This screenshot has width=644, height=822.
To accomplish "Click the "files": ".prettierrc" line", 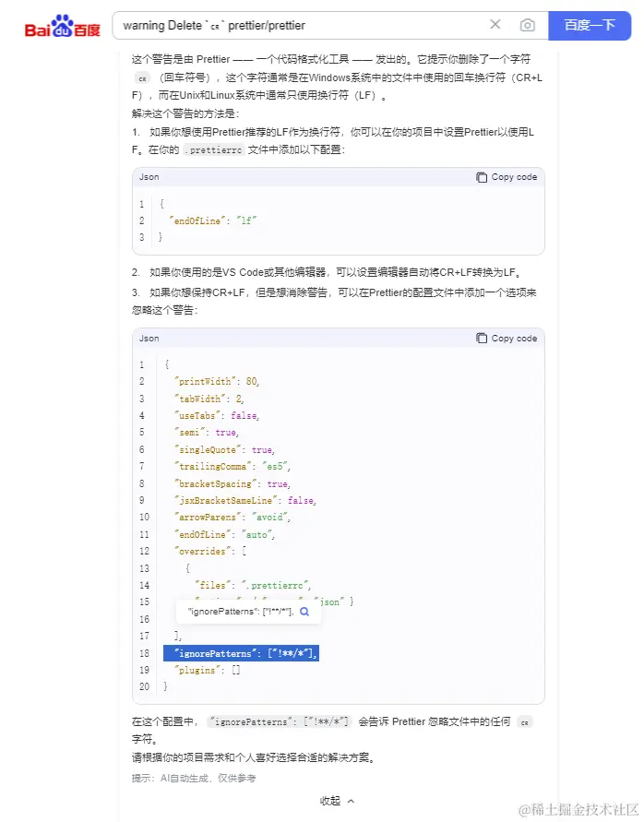I will pyautogui.click(x=253, y=585).
